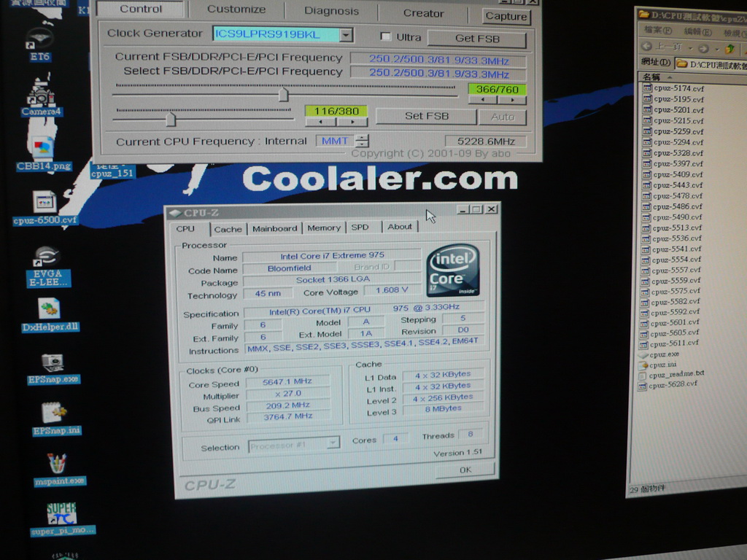747x560 pixels.
Task: Open the SPD tab in CPU-Z
Action: click(x=360, y=227)
